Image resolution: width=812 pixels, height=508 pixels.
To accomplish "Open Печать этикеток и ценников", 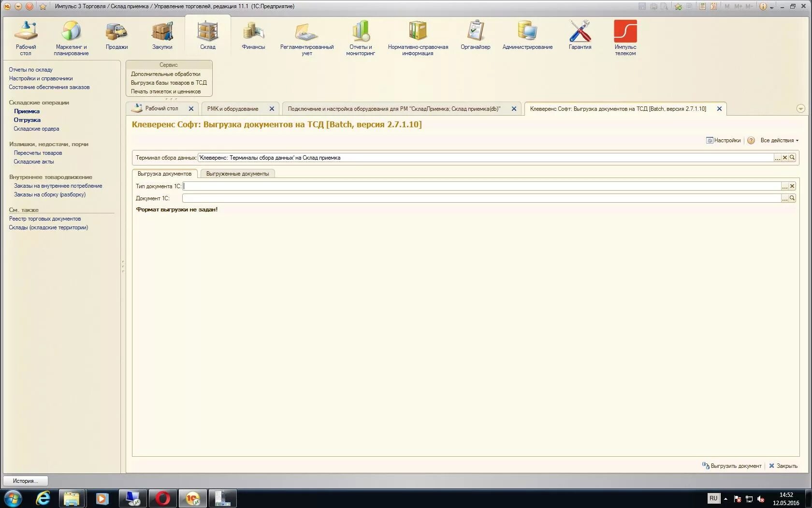I will (x=166, y=91).
